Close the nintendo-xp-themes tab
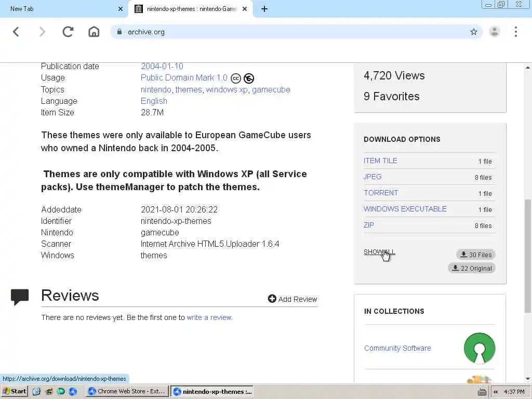 coord(245,9)
